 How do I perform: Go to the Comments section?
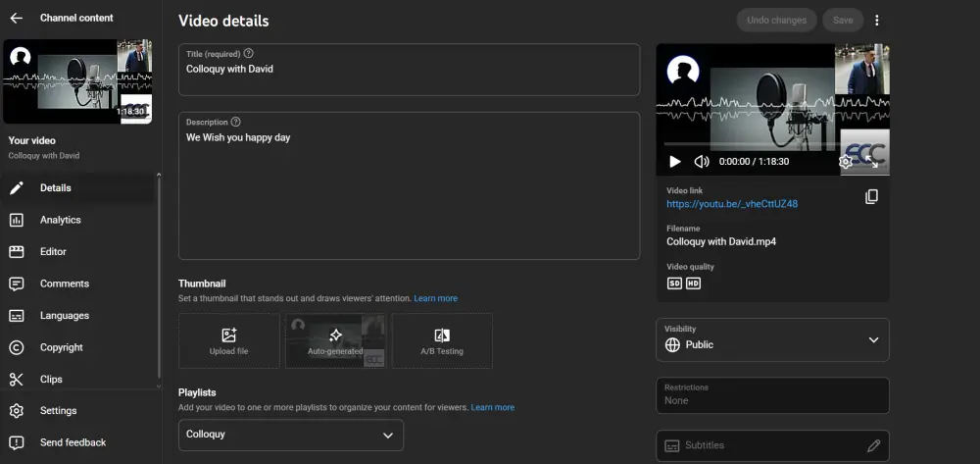(77, 284)
